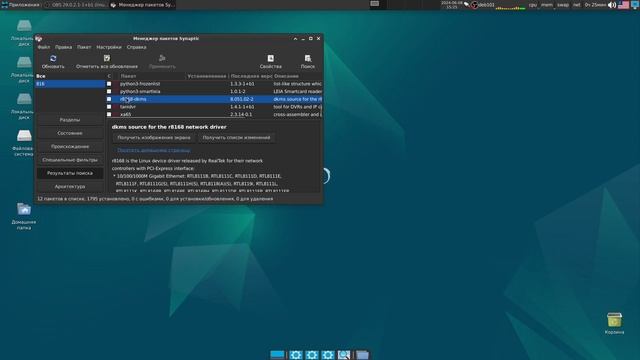Toggle status checkbox for python3-smartleia
Viewport: 640px width, 360px height.
click(x=109, y=91)
